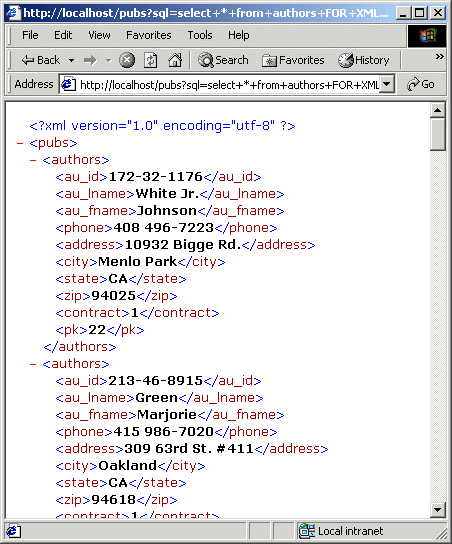Open the Address bar dropdown list

pyautogui.click(x=387, y=84)
